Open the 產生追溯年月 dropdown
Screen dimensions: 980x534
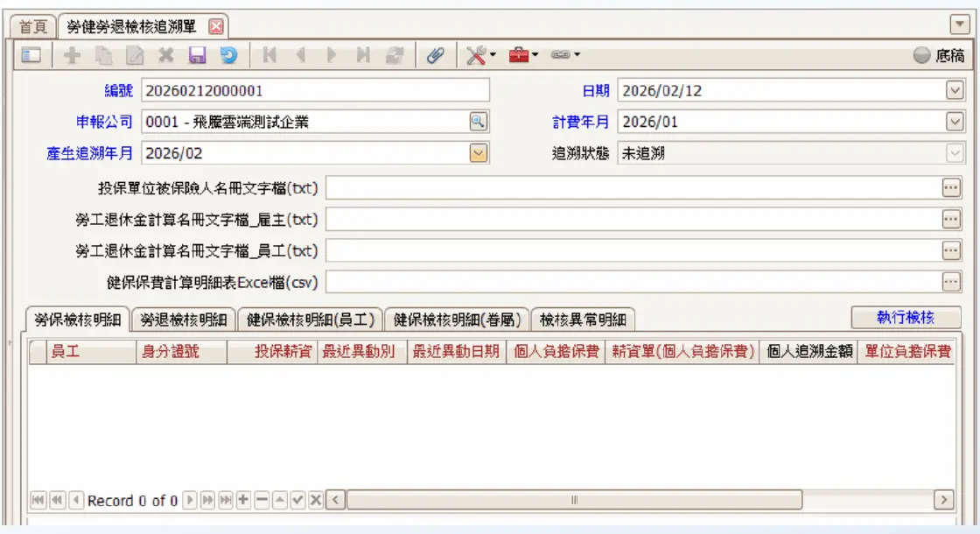point(478,153)
